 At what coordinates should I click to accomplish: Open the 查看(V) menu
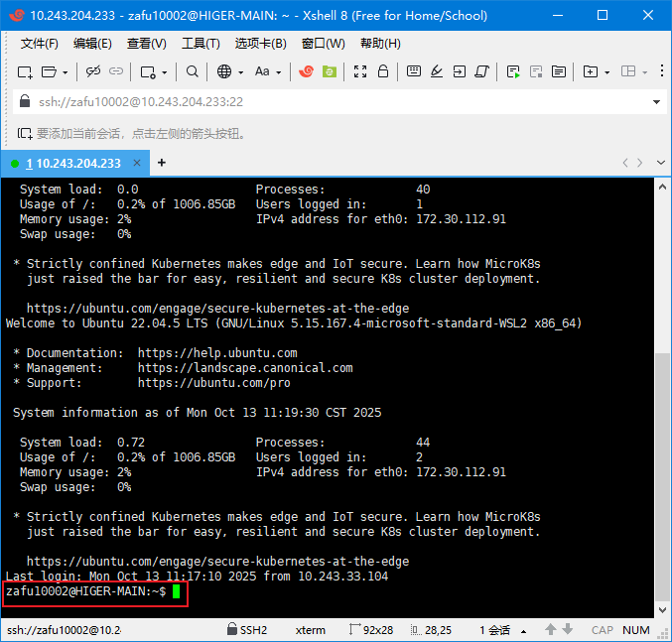coord(146,44)
